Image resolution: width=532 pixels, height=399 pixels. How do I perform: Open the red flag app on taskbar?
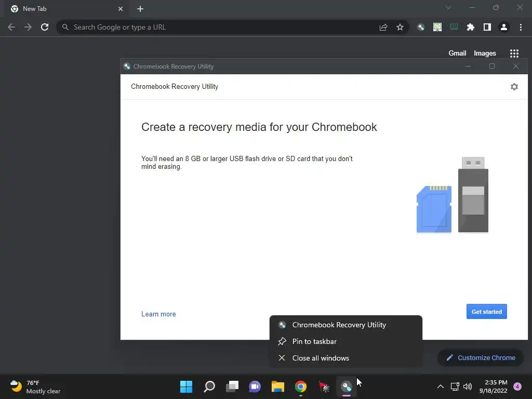[x=324, y=387]
